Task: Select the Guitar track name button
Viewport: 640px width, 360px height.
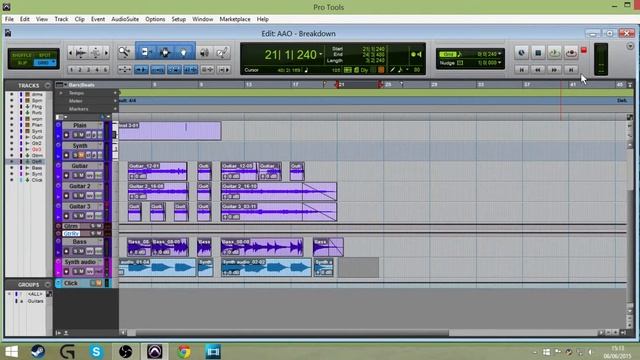Action: [80, 166]
